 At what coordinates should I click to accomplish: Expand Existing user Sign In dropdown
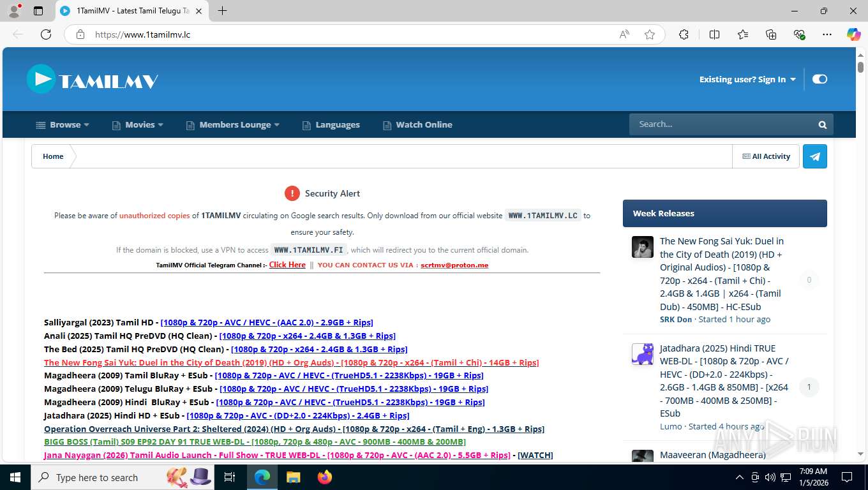[x=747, y=79]
